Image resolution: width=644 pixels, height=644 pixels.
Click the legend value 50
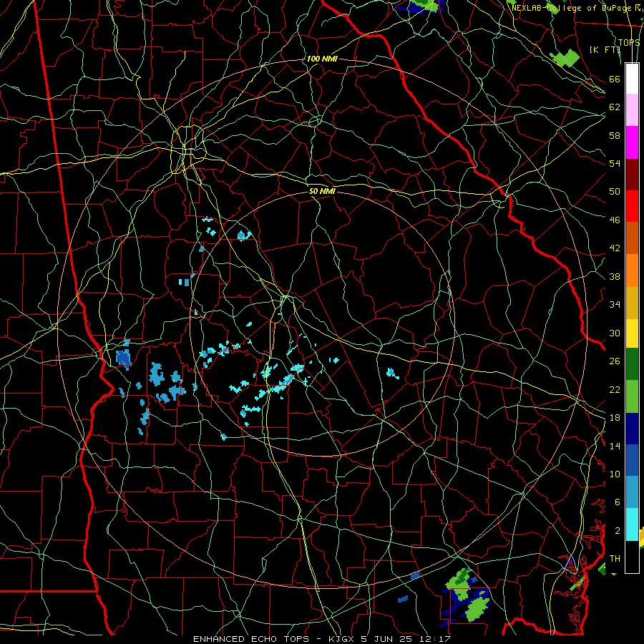click(615, 192)
